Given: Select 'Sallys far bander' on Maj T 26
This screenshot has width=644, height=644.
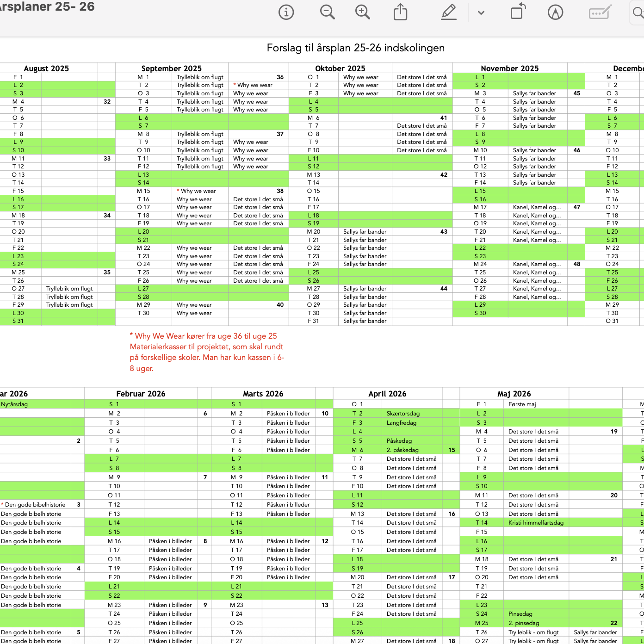Looking at the screenshot, I should 595,632.
